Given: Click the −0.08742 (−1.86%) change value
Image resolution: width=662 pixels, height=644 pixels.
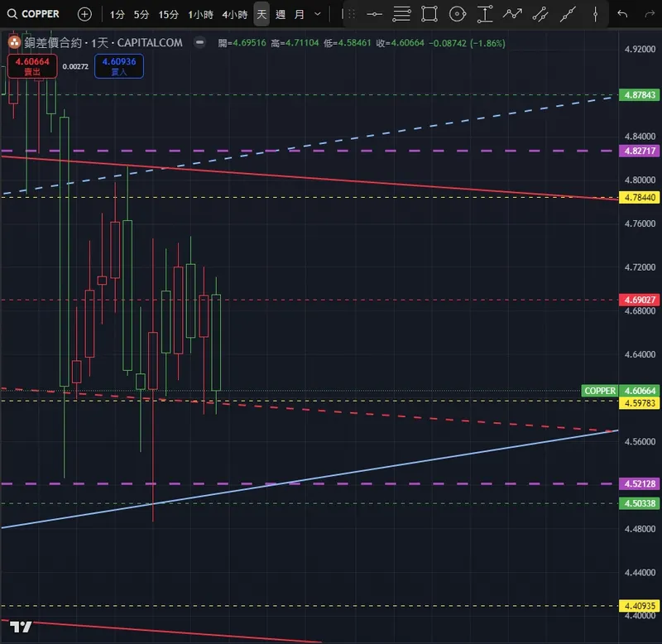Looking at the screenshot, I should 467,43.
